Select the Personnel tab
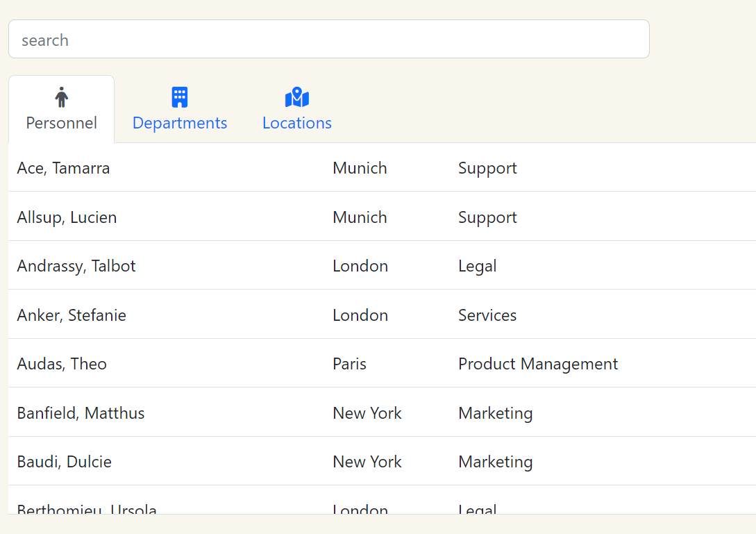Screen dimensions: 756x534 [61, 123]
